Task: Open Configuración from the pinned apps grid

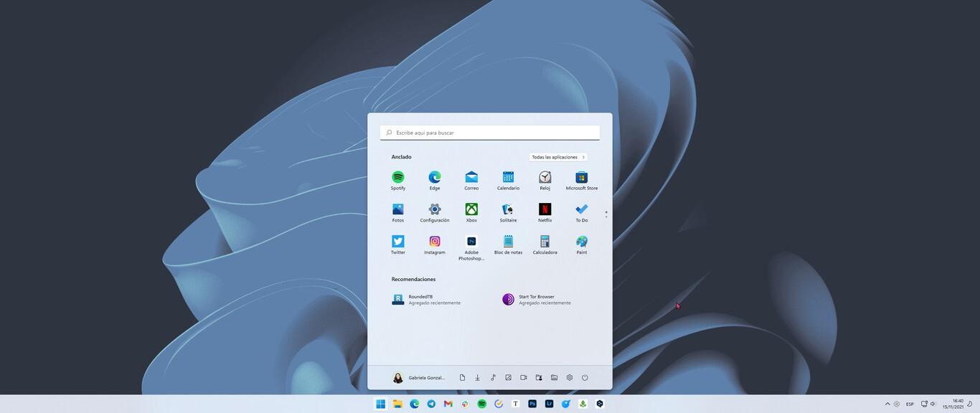Action: pyautogui.click(x=435, y=212)
